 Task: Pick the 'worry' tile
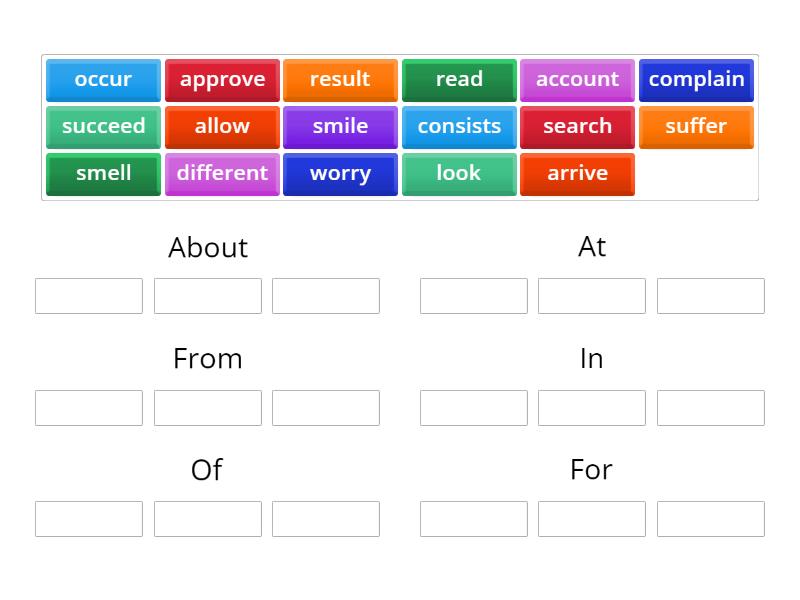click(x=340, y=174)
